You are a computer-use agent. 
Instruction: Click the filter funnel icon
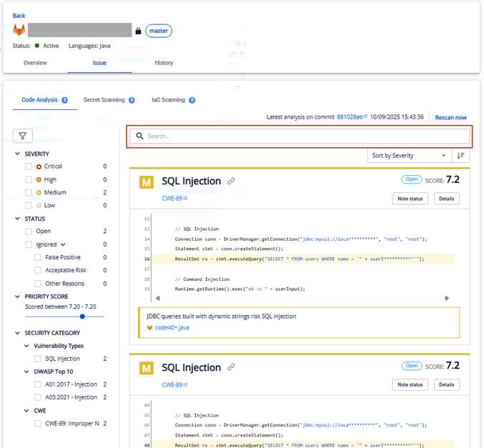pyautogui.click(x=22, y=136)
